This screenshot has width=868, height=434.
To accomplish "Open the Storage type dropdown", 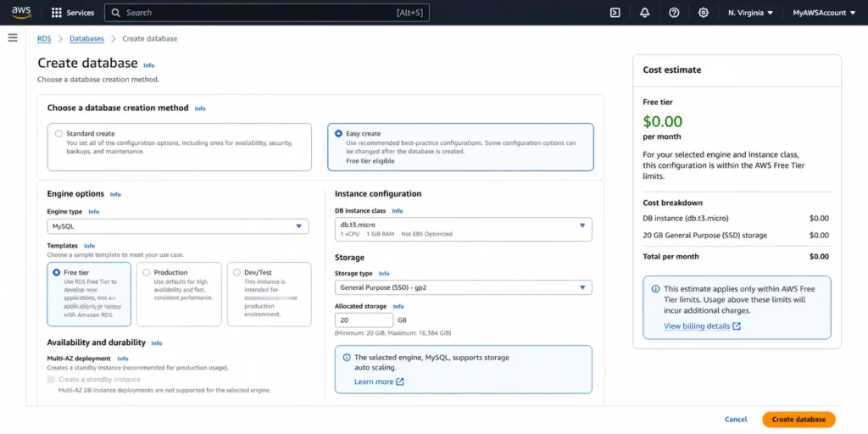I will (464, 287).
